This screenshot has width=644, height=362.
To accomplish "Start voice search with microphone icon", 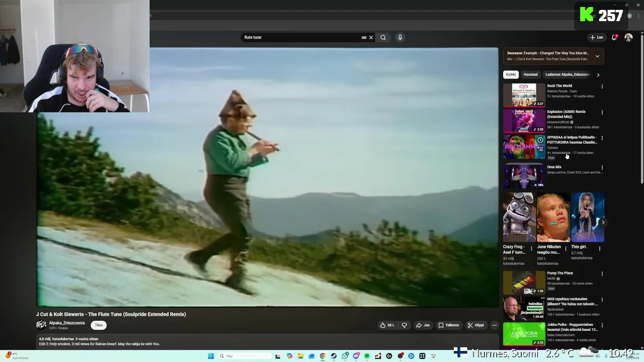I will click(x=400, y=37).
